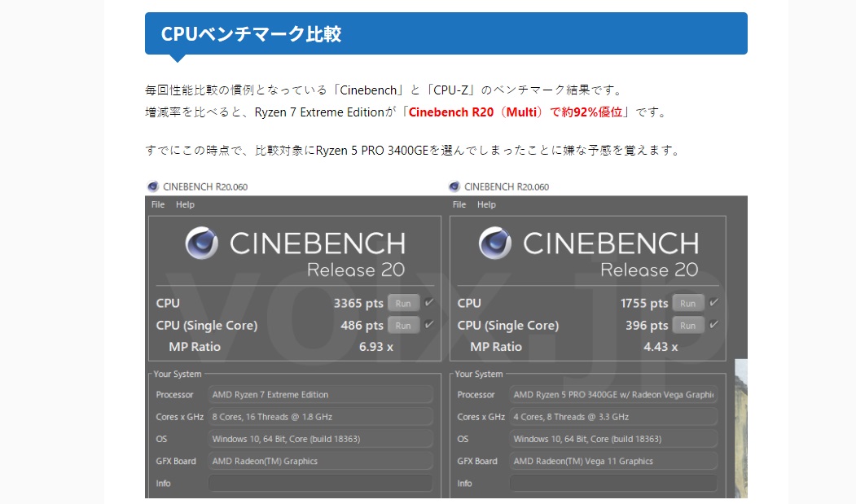
Task: Click the empty Info field in the right window
Action: [x=613, y=484]
